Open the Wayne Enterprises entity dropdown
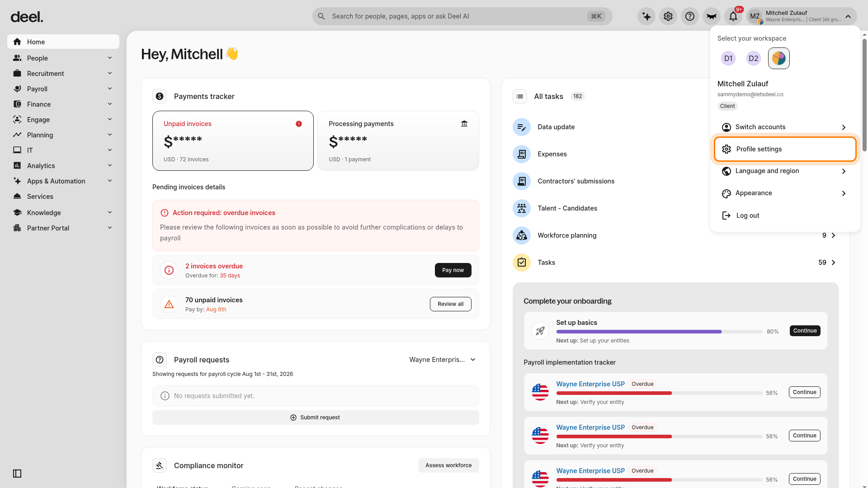This screenshot has height=488, width=868. click(442, 360)
